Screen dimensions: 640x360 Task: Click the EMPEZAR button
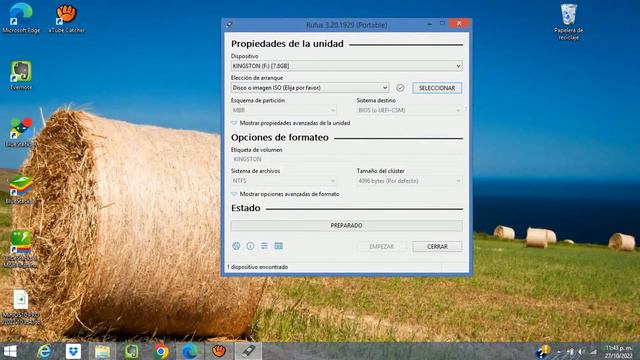(382, 247)
